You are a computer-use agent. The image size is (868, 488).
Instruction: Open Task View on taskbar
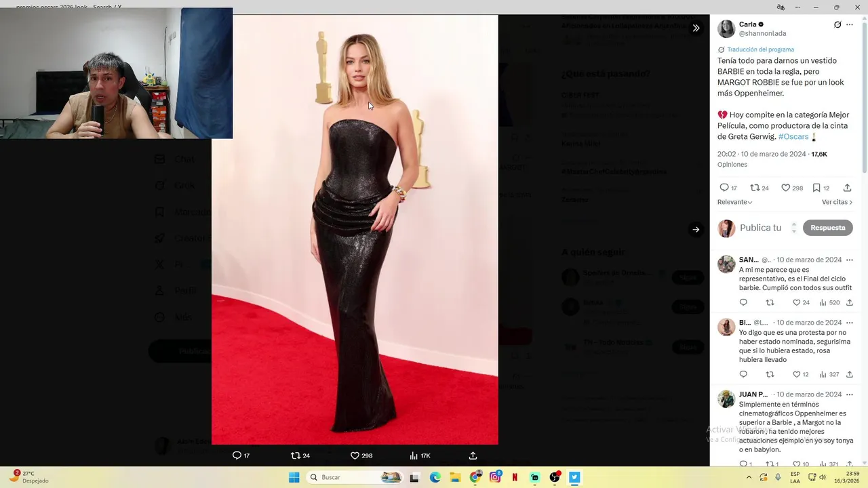(414, 477)
